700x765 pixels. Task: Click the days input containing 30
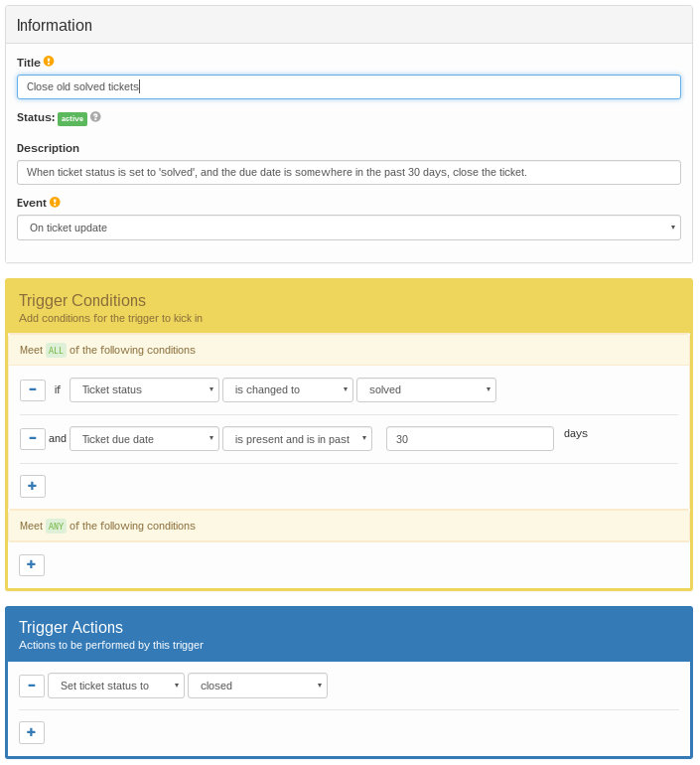pos(470,438)
